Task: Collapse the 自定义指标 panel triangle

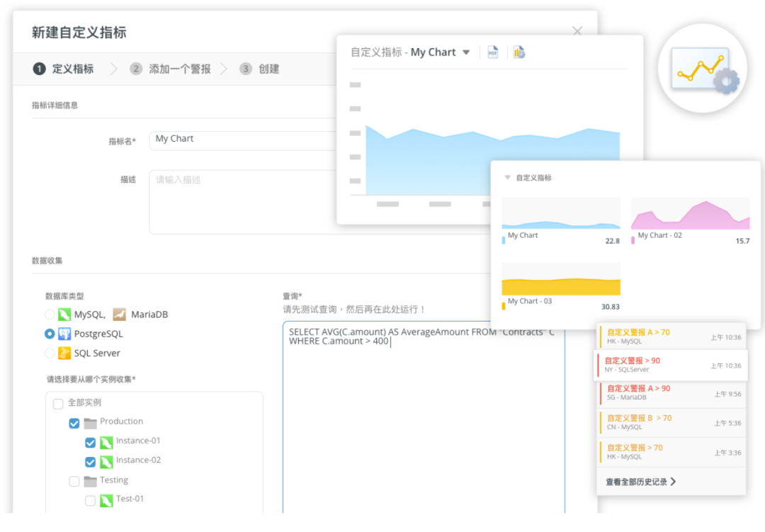Action: click(507, 178)
